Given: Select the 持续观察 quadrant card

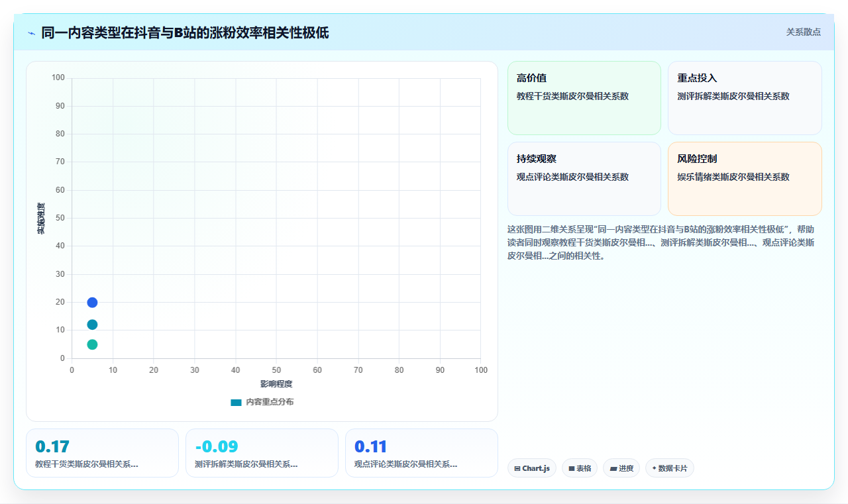Looking at the screenshot, I should (x=584, y=179).
